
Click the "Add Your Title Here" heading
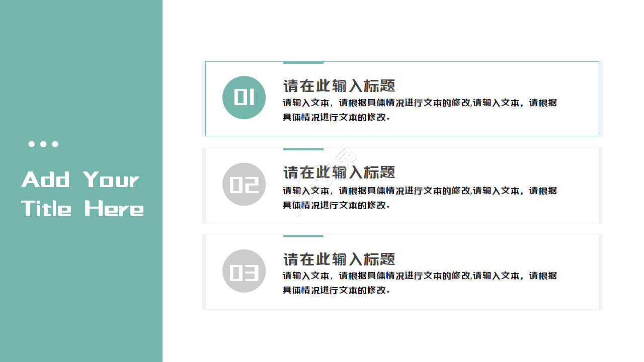point(82,194)
